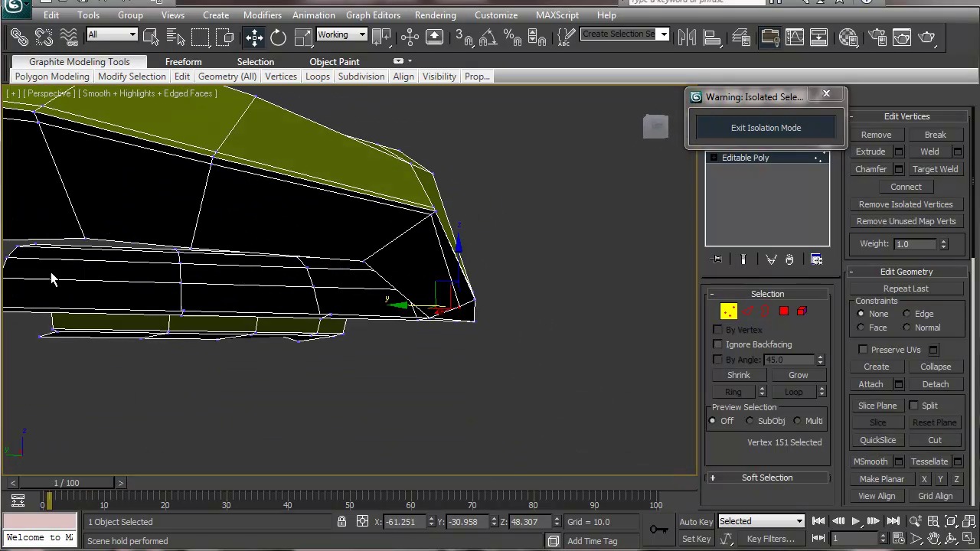
Task: Open the Modifiers menu
Action: click(x=262, y=15)
